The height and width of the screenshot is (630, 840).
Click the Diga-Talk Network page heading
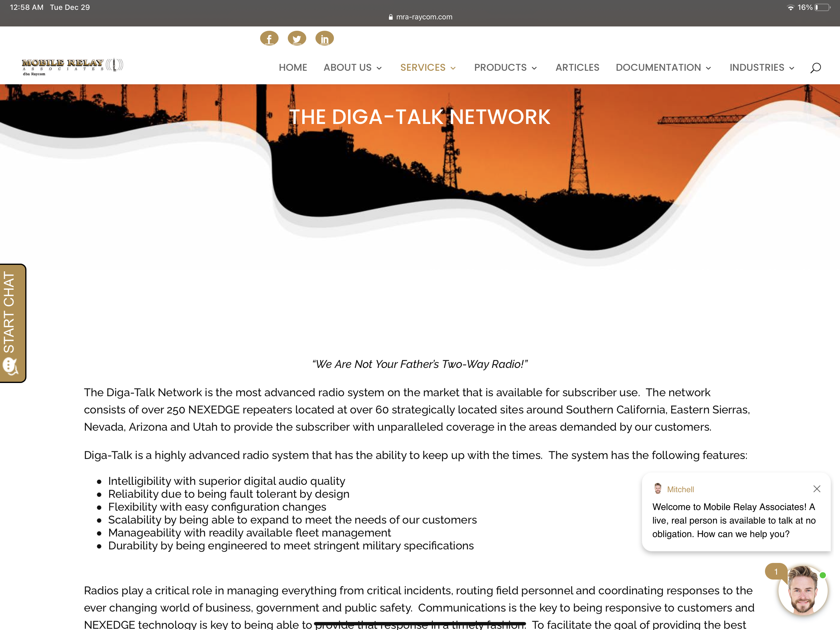coord(420,117)
